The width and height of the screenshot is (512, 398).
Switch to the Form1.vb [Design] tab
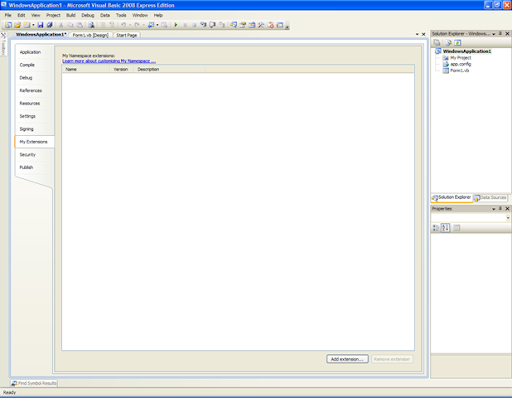(90, 35)
